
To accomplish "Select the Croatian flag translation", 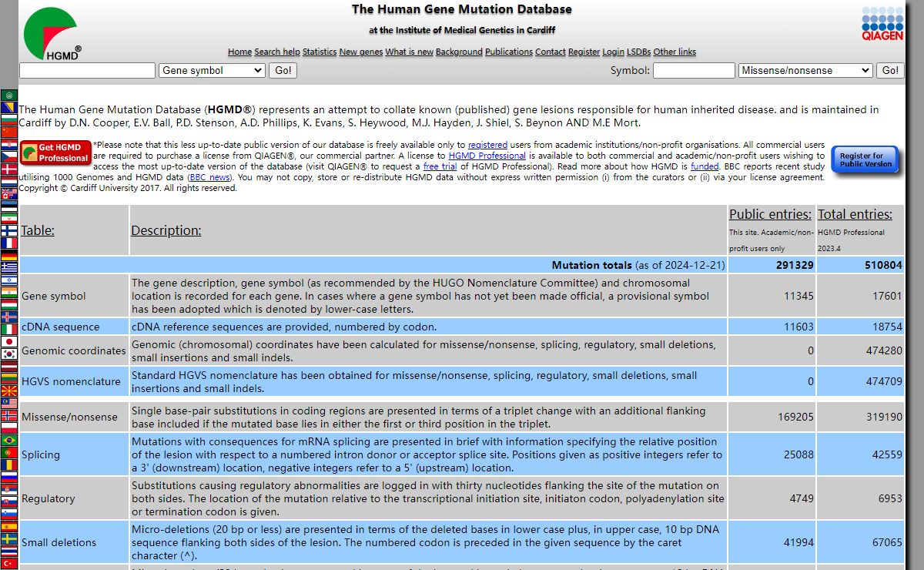I will point(9,145).
